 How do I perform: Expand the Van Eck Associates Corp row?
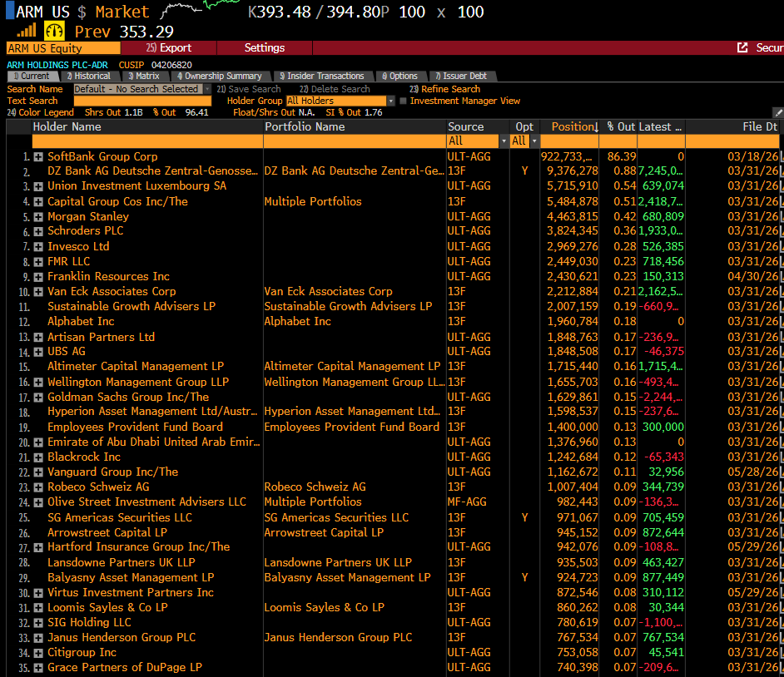click(x=38, y=292)
